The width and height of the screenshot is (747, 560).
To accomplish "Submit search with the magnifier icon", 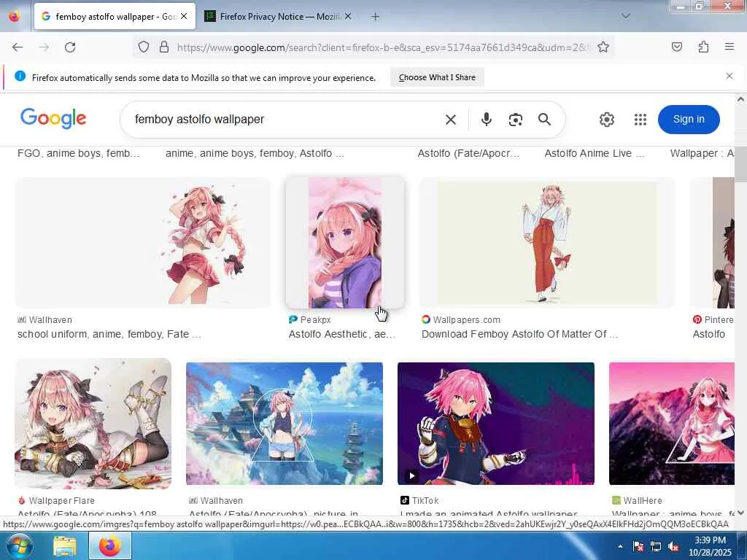I will click(544, 119).
